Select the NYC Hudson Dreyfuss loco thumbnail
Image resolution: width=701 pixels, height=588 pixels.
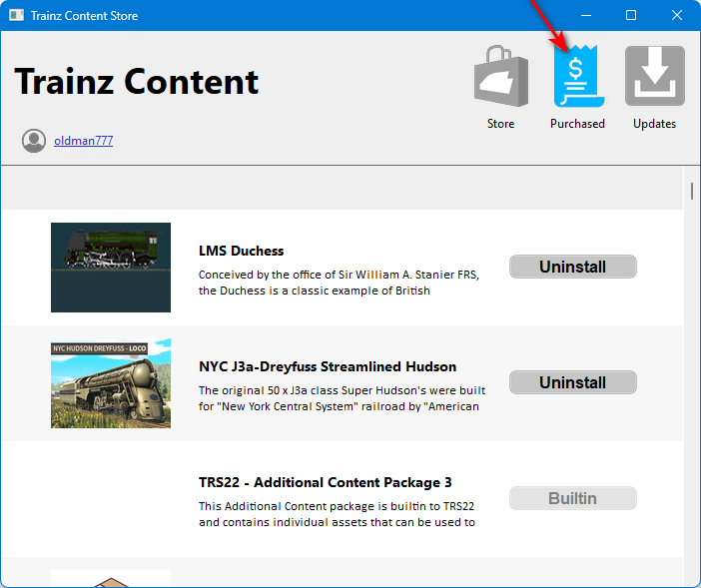[111, 383]
